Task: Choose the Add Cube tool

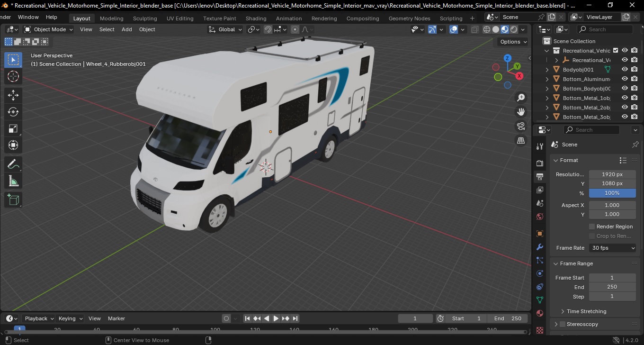Action: click(x=13, y=200)
